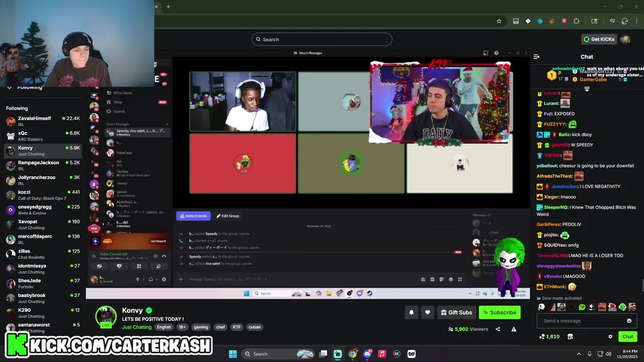Select the English language tag
The width and height of the screenshot is (644, 362).
point(164,327)
